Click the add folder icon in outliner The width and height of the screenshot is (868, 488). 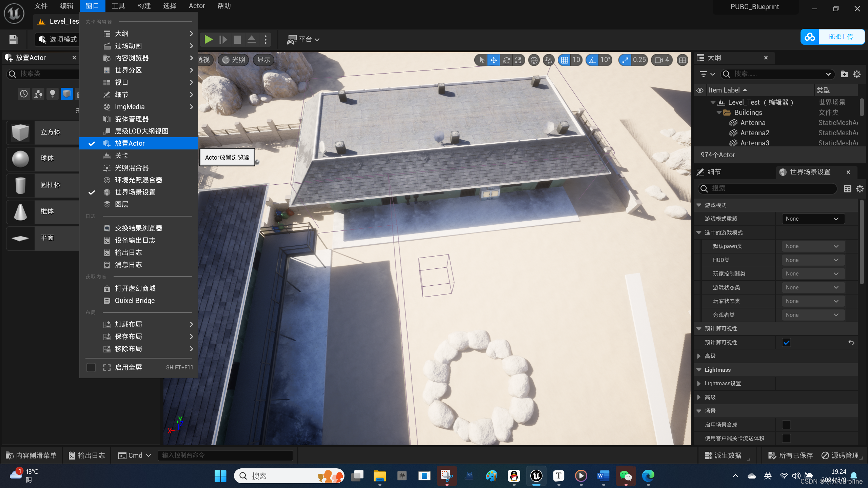pyautogui.click(x=844, y=74)
